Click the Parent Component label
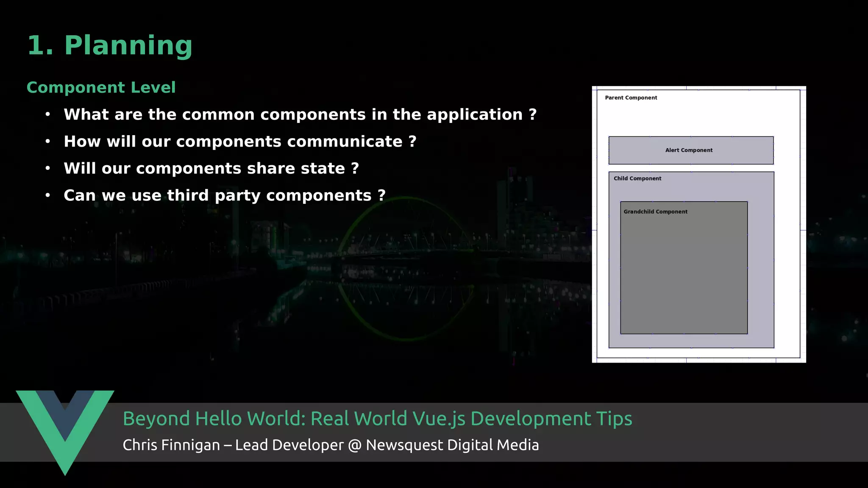The width and height of the screenshot is (868, 488). tap(631, 98)
